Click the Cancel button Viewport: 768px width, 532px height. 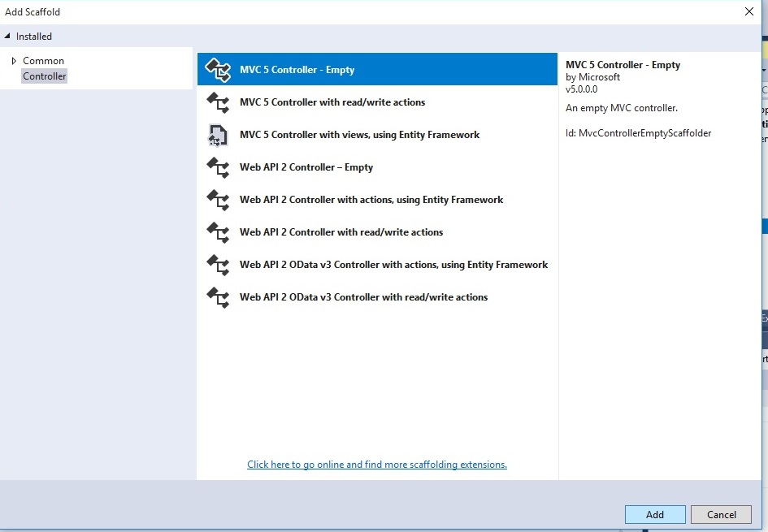point(721,514)
